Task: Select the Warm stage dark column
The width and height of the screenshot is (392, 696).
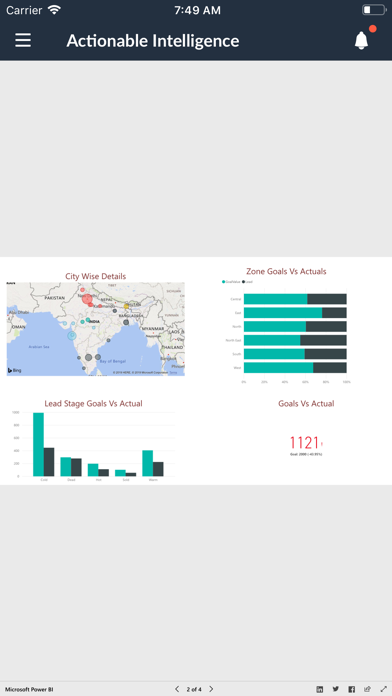Action: [158, 469]
